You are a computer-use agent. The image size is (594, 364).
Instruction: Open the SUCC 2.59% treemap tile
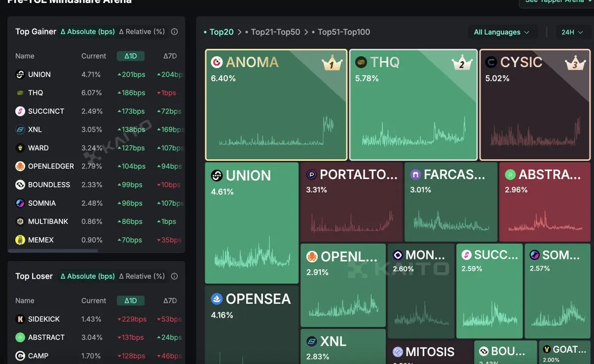coord(489,291)
